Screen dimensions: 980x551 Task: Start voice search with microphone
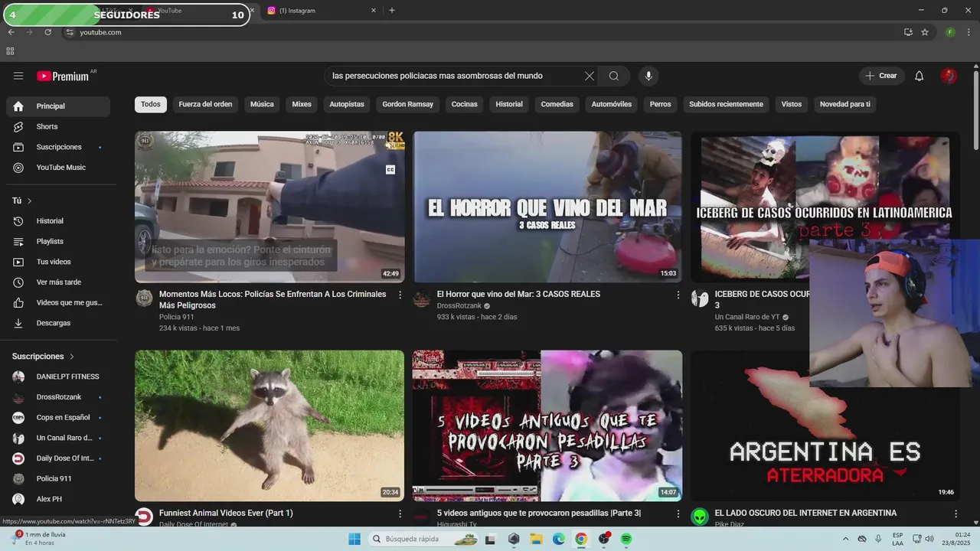pos(648,76)
